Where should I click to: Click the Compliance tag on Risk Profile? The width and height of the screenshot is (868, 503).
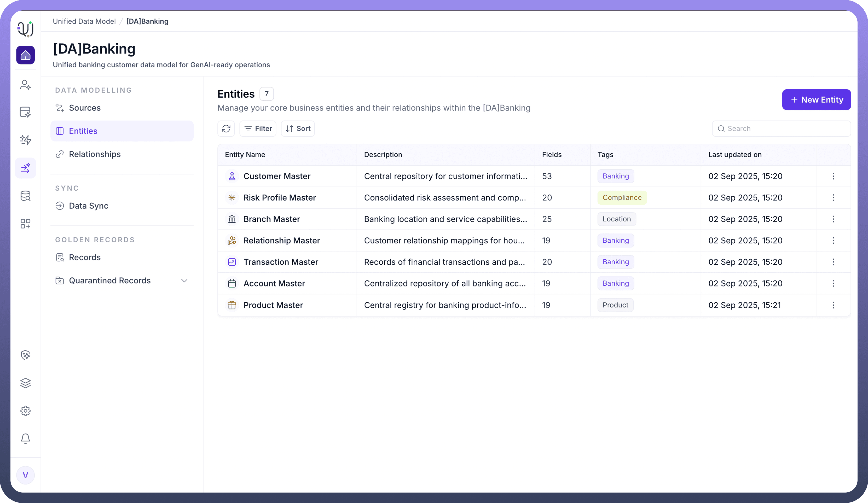622,198
